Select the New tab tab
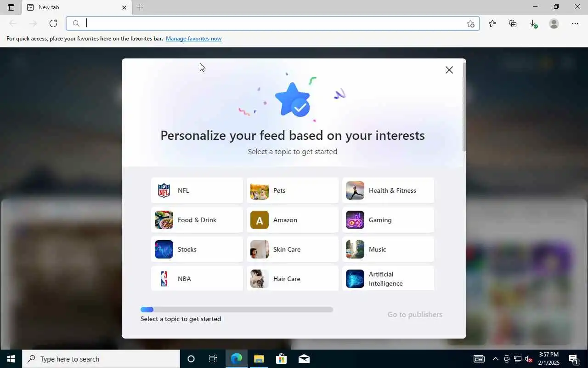This screenshot has width=588, height=368. pos(77,7)
